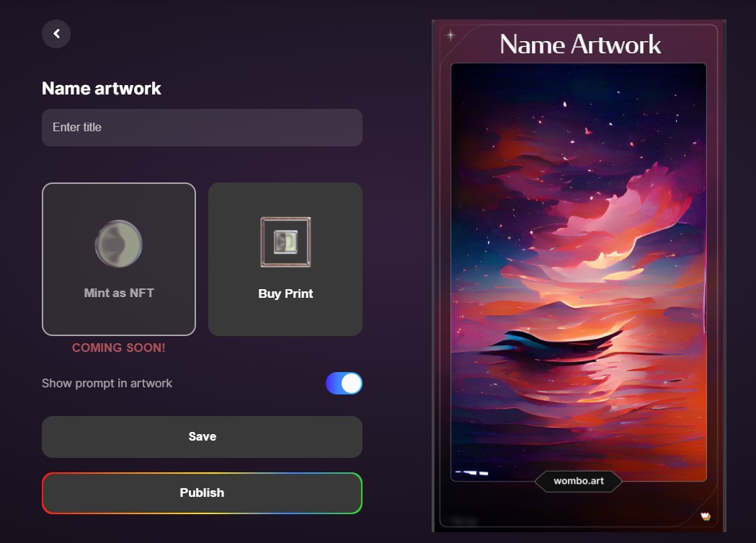Click the Buy Print picture frame icon

tap(285, 242)
